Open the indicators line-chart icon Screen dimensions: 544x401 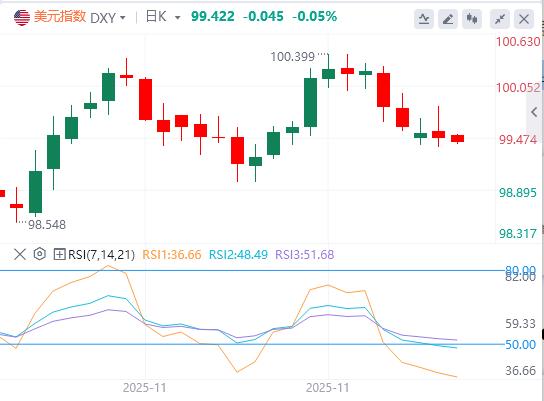click(x=424, y=19)
